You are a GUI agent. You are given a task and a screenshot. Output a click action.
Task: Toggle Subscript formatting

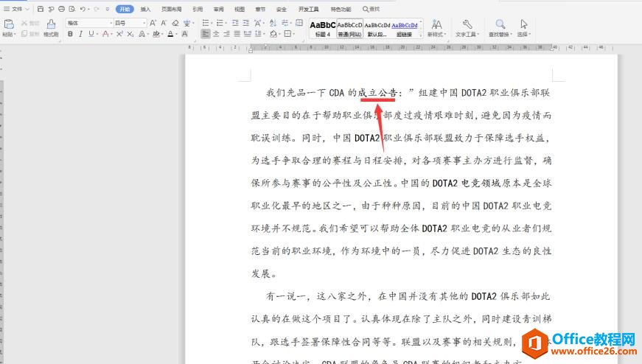pos(130,34)
